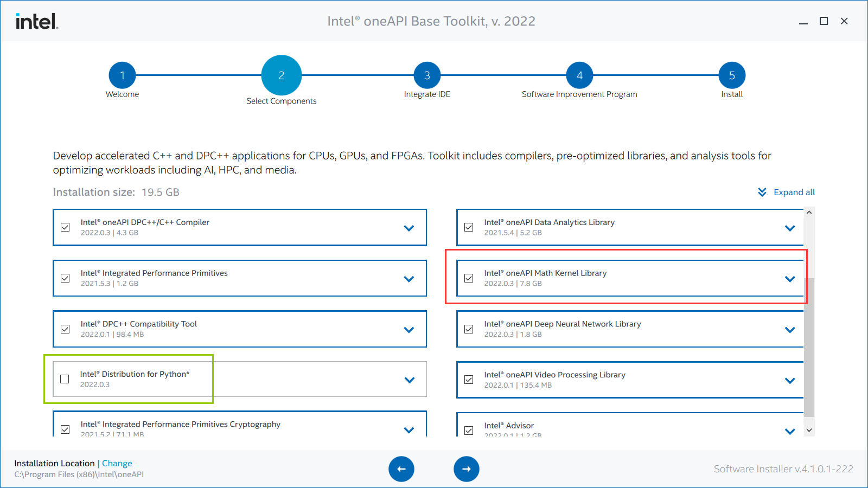The image size is (868, 488).
Task: Proceed with the right arrow button
Action: tap(467, 469)
